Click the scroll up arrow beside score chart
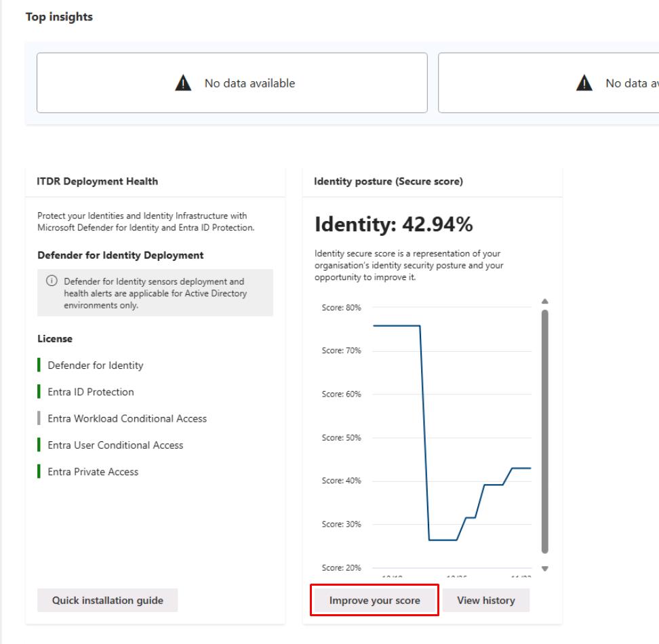The image size is (659, 644). point(544,302)
